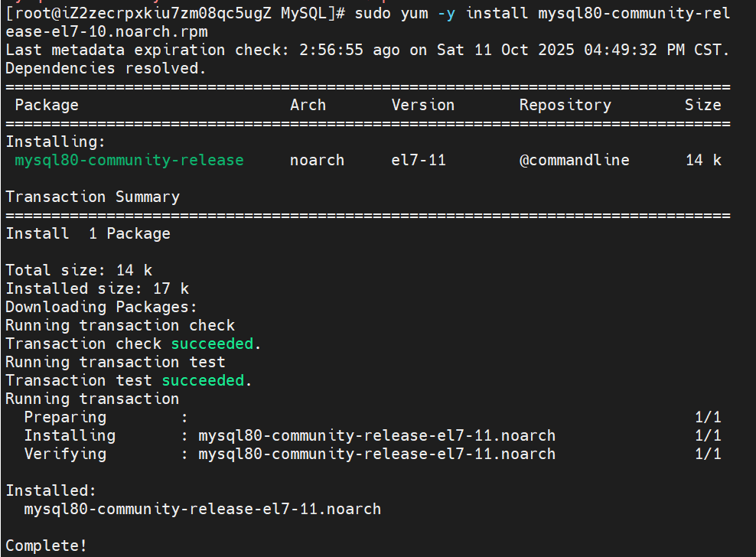Click the 'Version' column header
Screen dimensions: 756x557
click(x=423, y=105)
